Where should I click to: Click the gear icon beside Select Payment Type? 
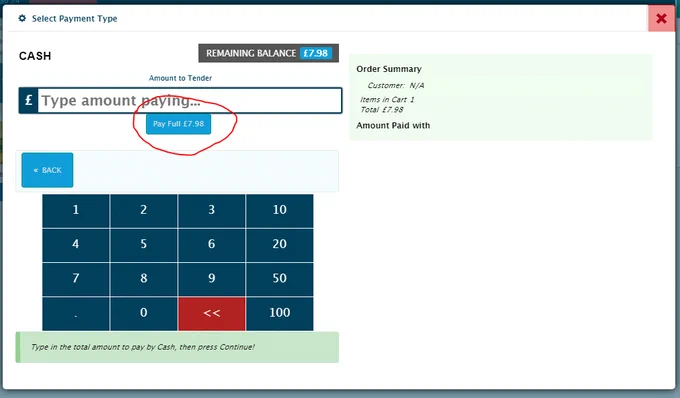point(22,18)
